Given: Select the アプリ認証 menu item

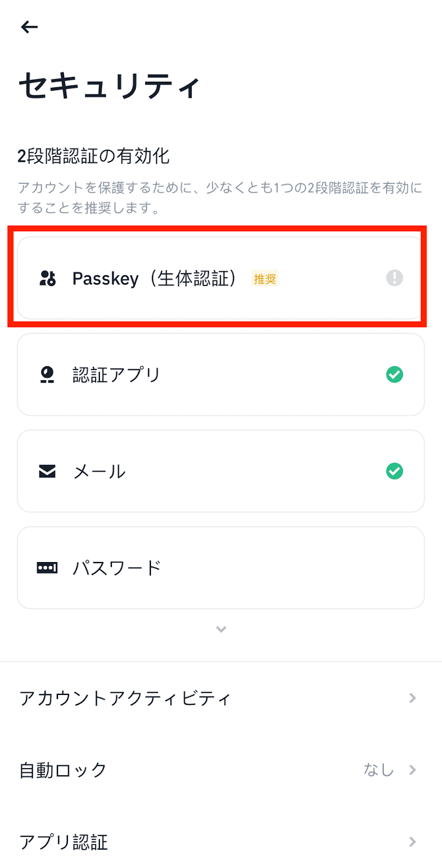Looking at the screenshot, I should coord(221,842).
